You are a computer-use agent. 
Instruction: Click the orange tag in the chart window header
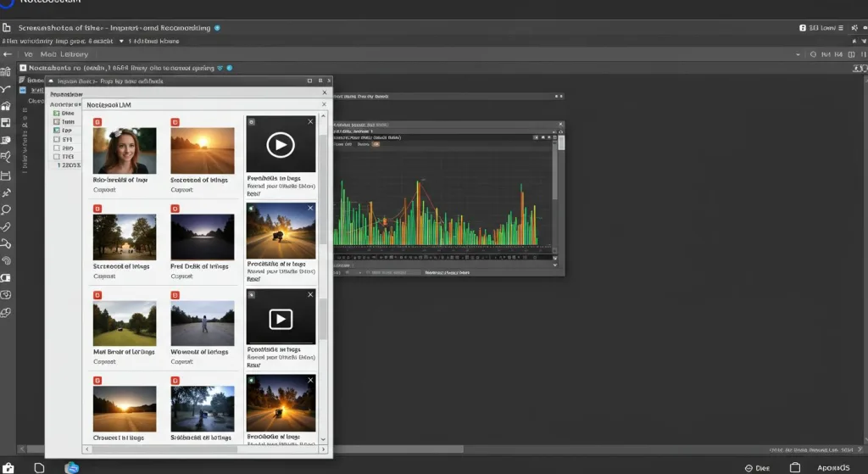click(376, 144)
